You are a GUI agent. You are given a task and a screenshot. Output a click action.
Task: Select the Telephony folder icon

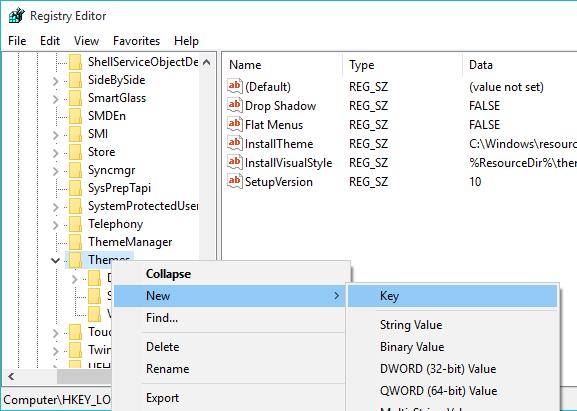tap(75, 224)
